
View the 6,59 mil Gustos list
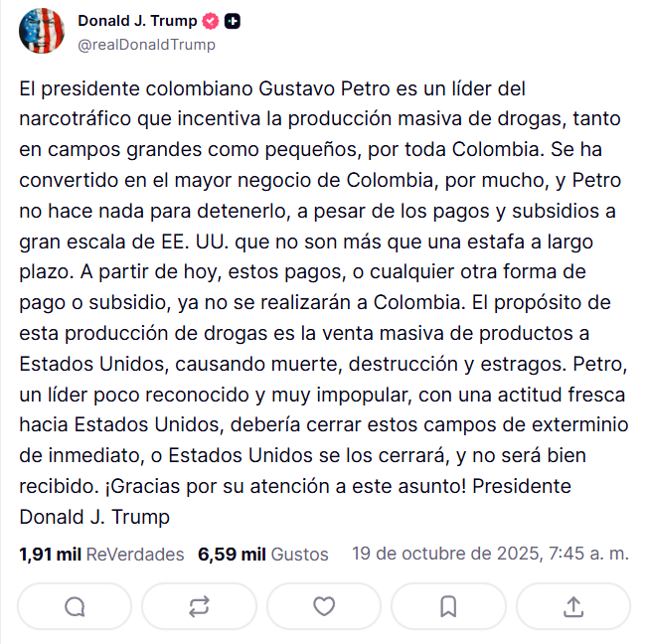coord(263,554)
